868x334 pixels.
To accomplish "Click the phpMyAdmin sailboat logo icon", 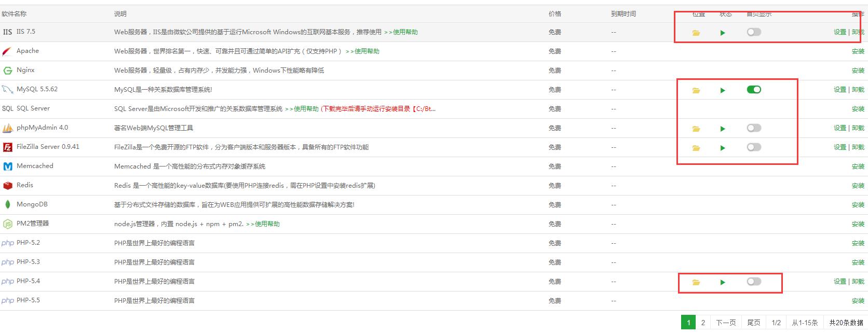I will 7,128.
